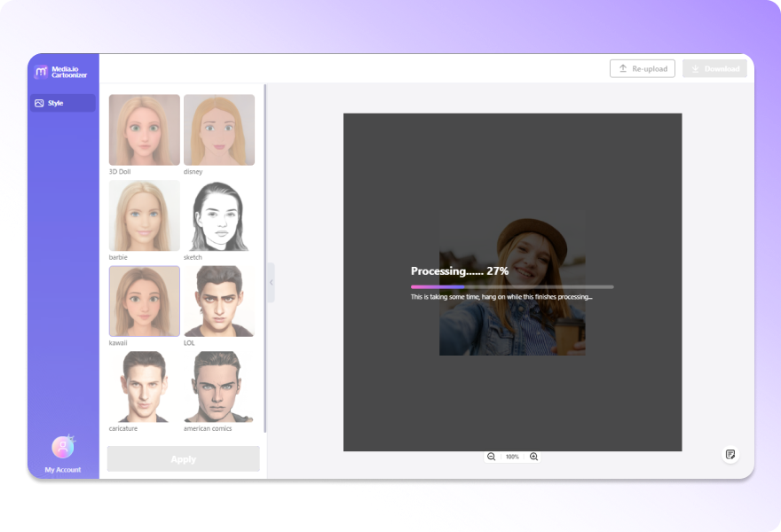Click the My Account avatar icon
781x532 pixels.
(x=62, y=447)
